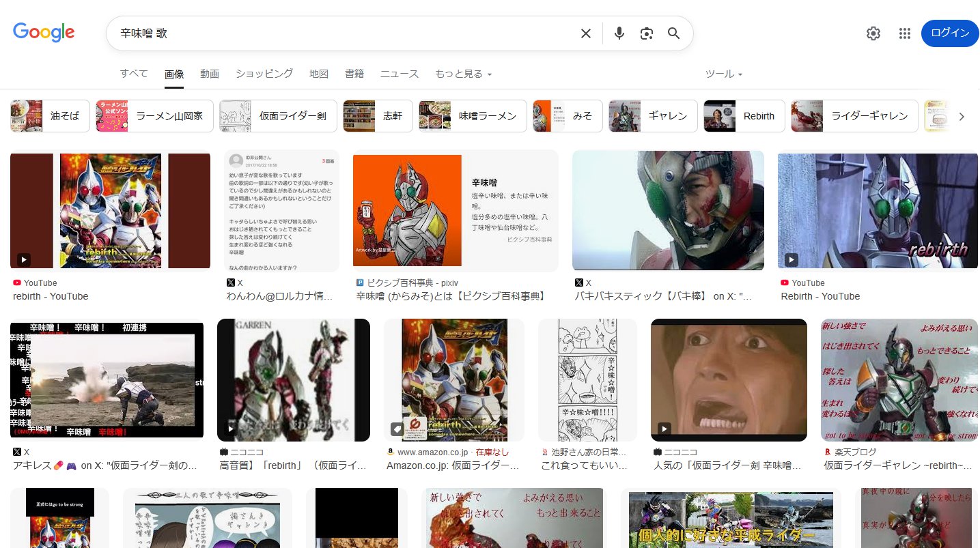Open screaming face ニコニコ thumbnail
This screenshot has height=548, width=980.
pos(729,380)
